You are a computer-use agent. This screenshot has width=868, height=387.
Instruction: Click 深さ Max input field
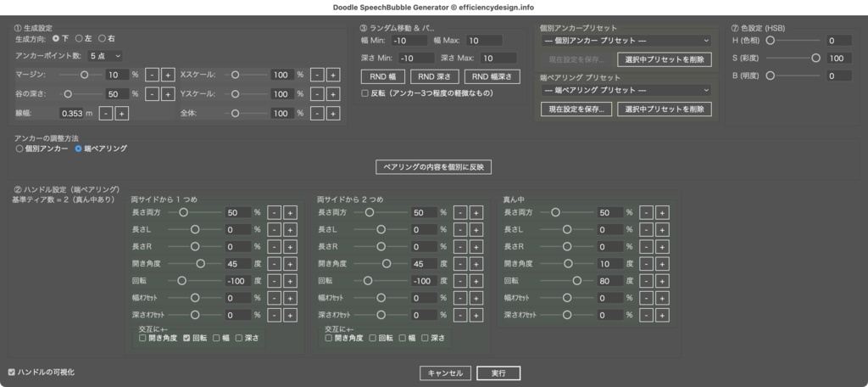498,59
